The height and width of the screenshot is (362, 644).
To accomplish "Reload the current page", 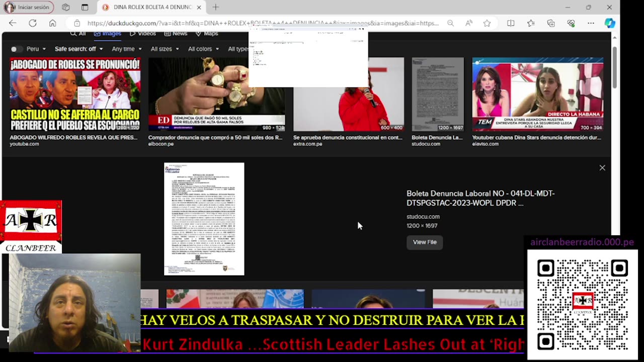I will [33, 23].
